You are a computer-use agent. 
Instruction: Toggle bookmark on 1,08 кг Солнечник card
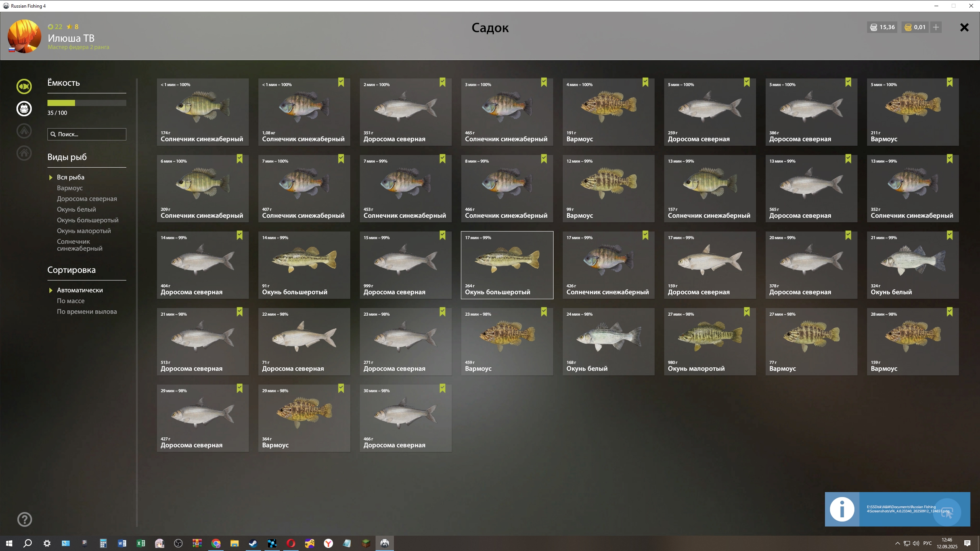[x=341, y=83]
